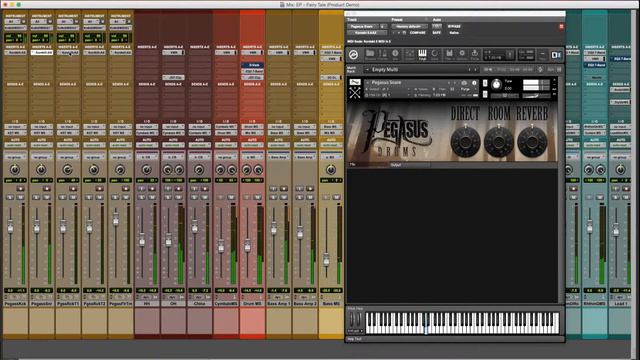Click the SAFE button in plug-in header
The width and height of the screenshot is (640, 360).
coord(437,33)
